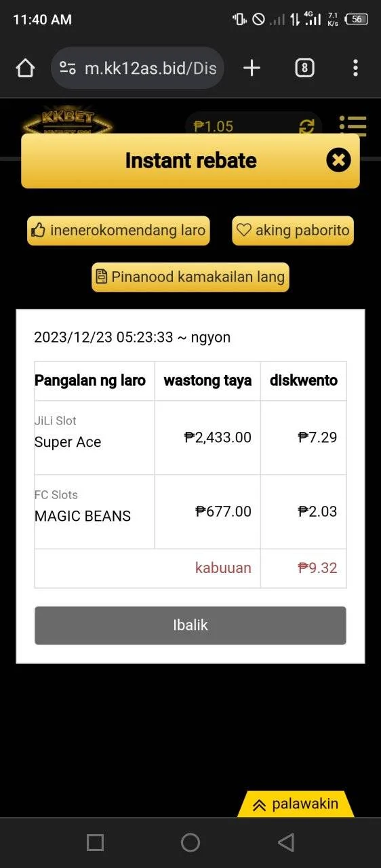
Task: Tap the MAGIC BEANS game row
Action: coord(190,512)
